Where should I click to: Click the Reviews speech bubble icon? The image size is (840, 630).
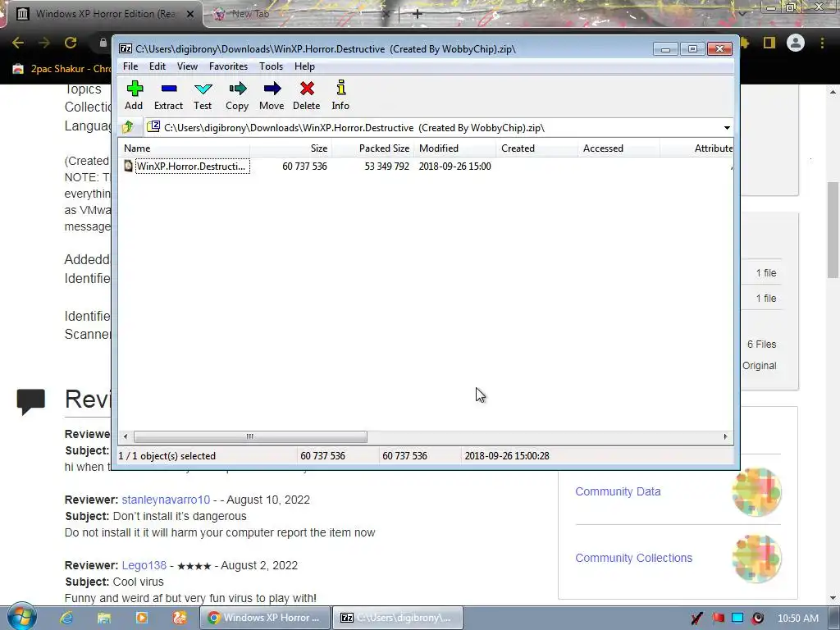30,401
